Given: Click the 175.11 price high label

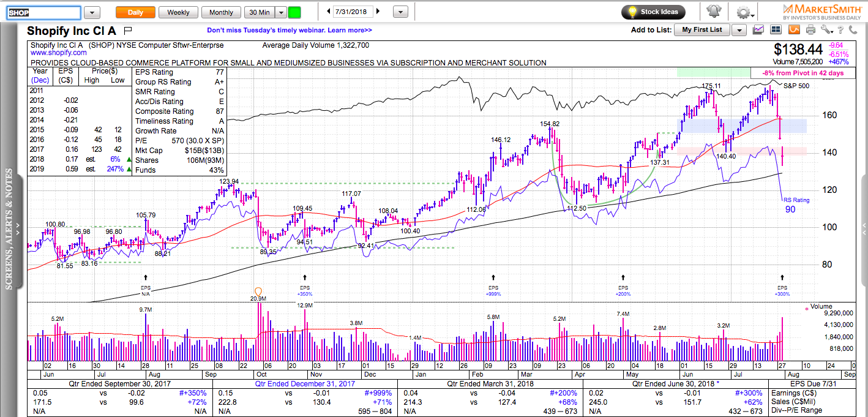Looking at the screenshot, I should (x=711, y=86).
